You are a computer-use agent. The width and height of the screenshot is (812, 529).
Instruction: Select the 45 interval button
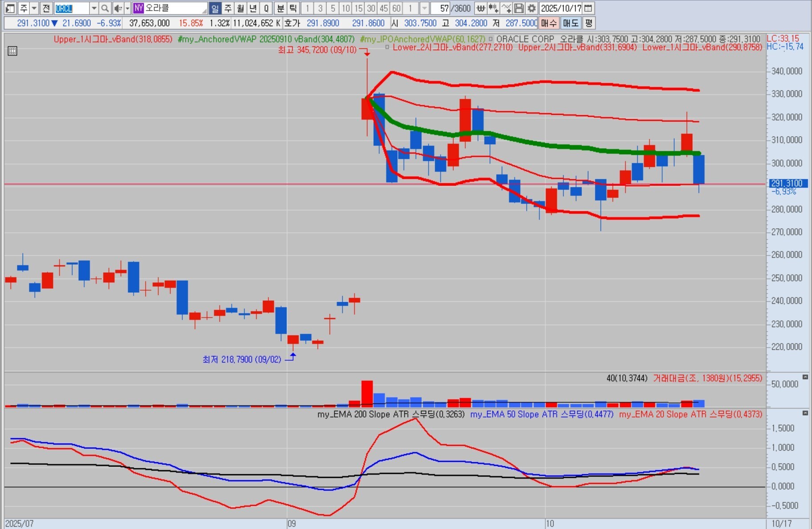[384, 8]
